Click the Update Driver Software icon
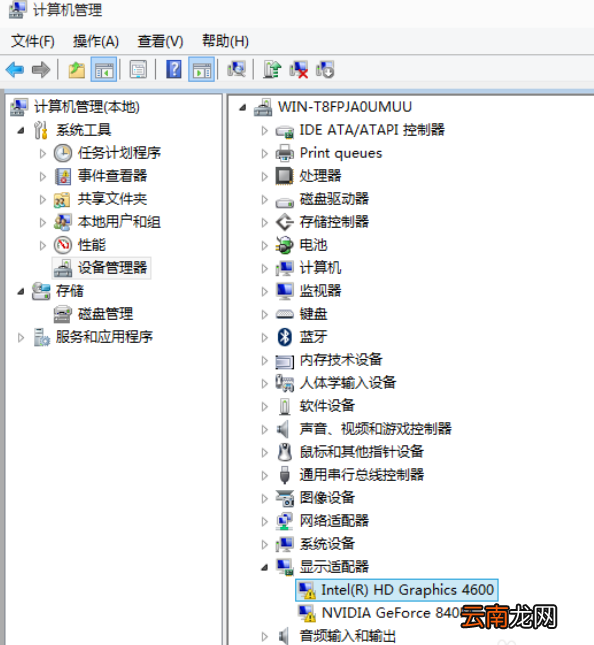Screen dimensions: 594x645 (x=272, y=69)
